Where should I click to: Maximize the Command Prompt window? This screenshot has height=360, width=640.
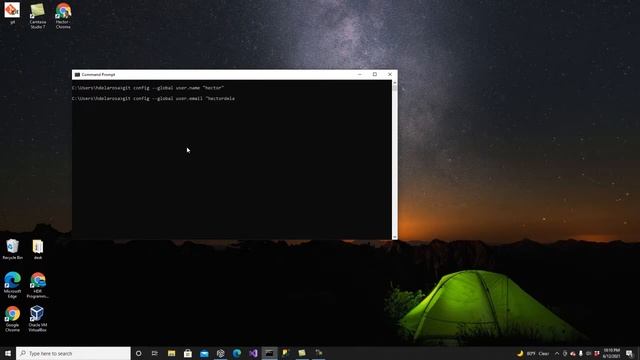click(x=375, y=75)
